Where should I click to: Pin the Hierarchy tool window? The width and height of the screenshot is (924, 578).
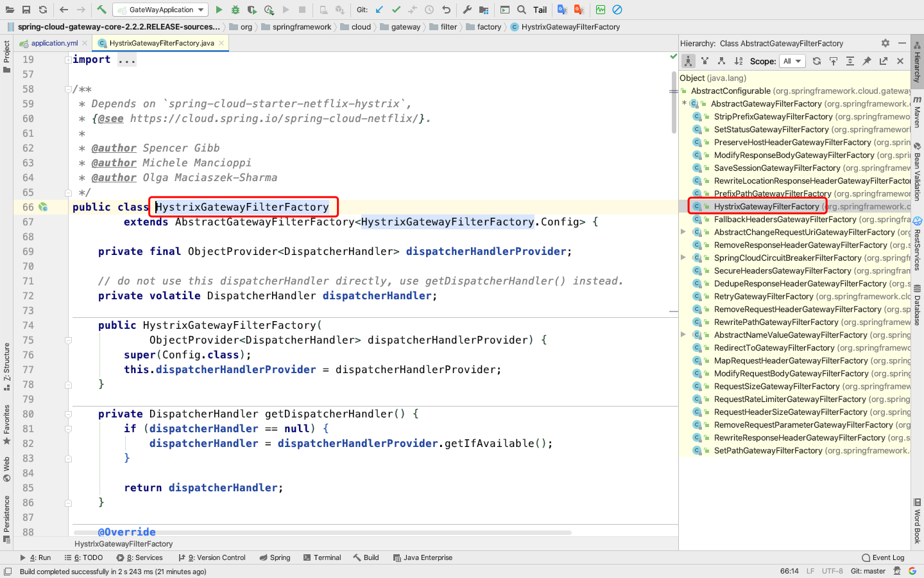[x=866, y=61]
